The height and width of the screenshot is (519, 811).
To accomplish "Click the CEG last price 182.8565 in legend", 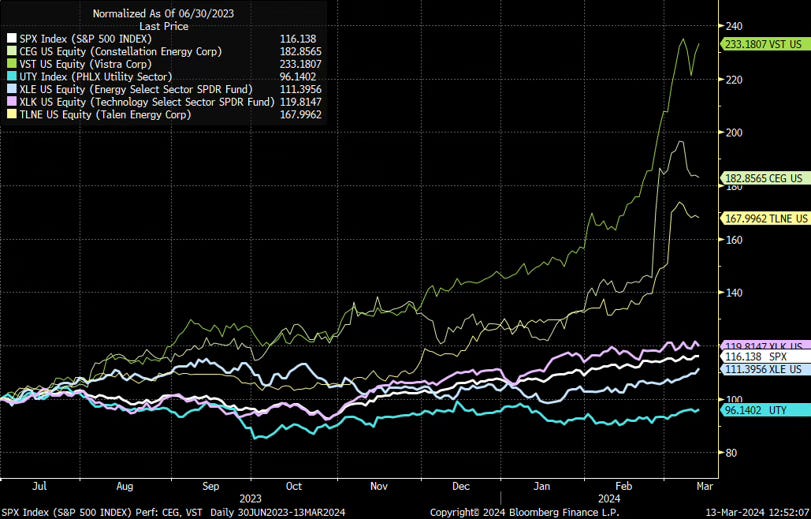I will coord(301,51).
